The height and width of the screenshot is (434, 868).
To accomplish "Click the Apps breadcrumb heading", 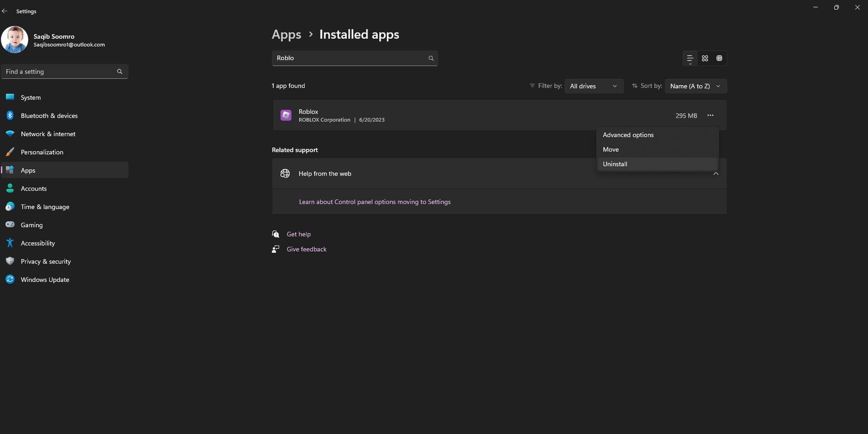I will (286, 34).
